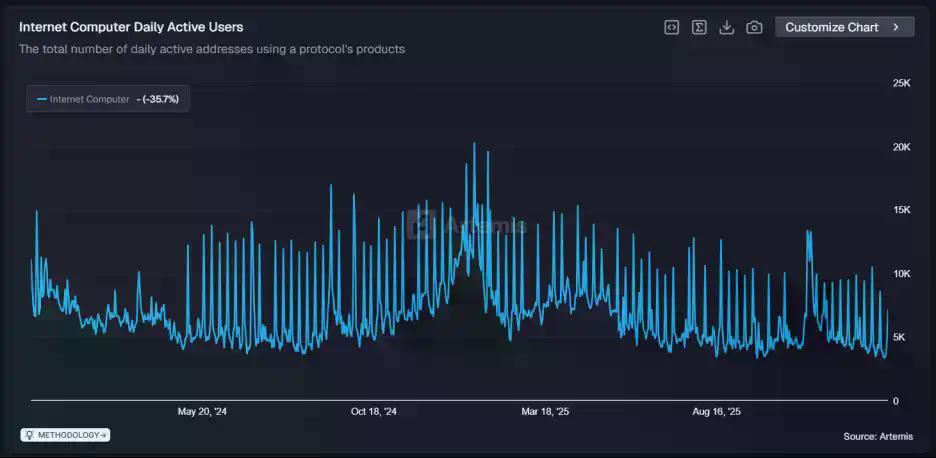Click the embed code icon

[672, 27]
